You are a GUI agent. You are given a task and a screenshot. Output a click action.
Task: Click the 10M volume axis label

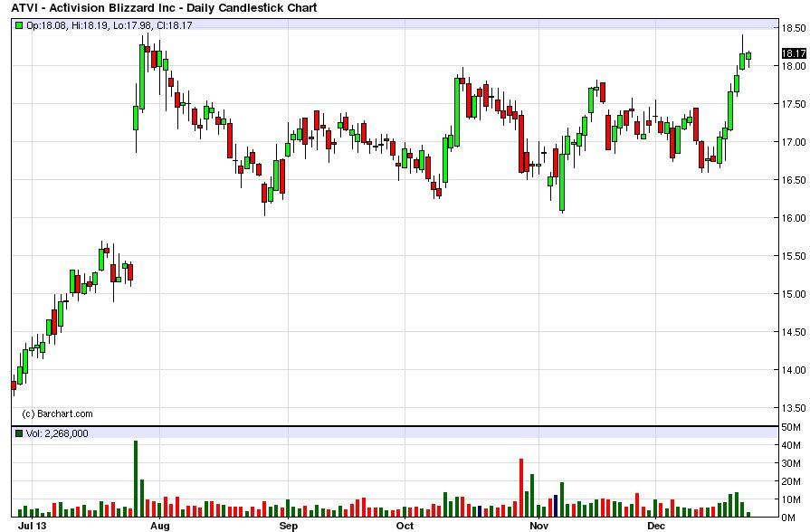click(x=791, y=499)
